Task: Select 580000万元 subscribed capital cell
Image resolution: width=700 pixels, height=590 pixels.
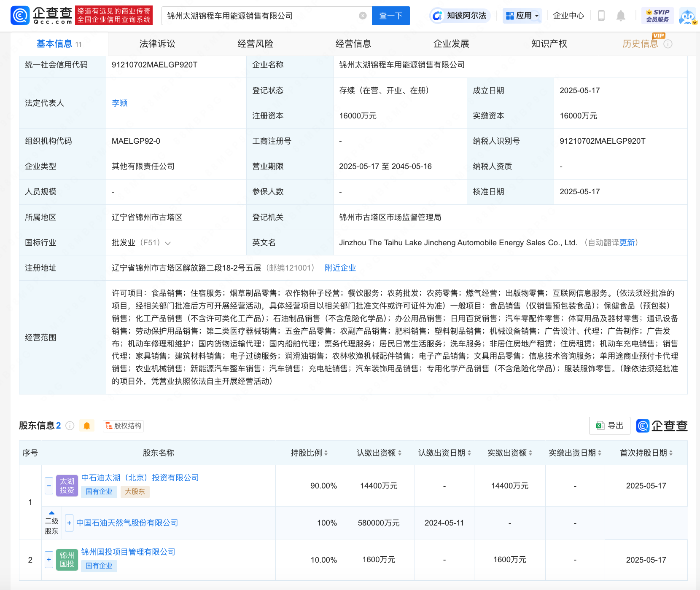Action: click(x=379, y=523)
